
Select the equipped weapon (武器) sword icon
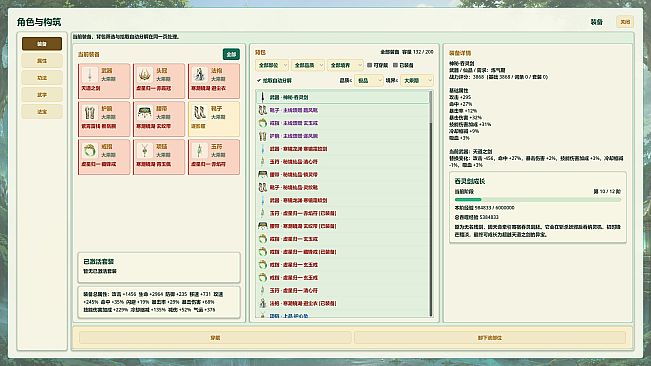coord(90,75)
